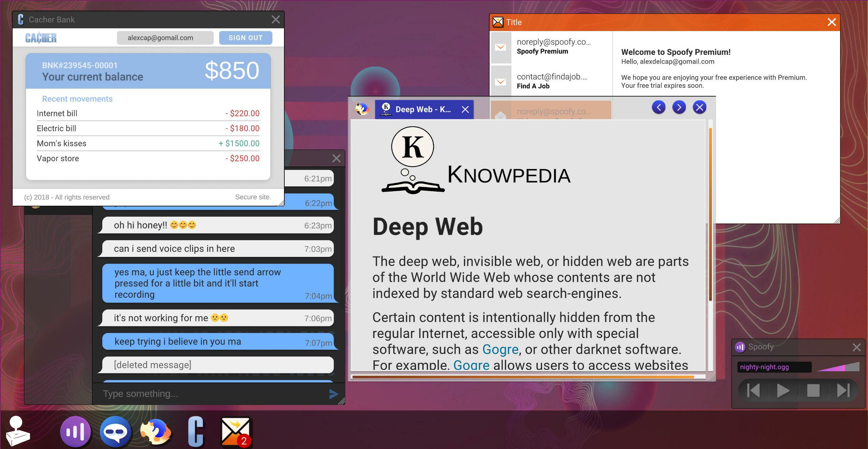Image resolution: width=868 pixels, height=449 pixels.
Task: Open mail app with 2 unread badge
Action: [x=236, y=432]
